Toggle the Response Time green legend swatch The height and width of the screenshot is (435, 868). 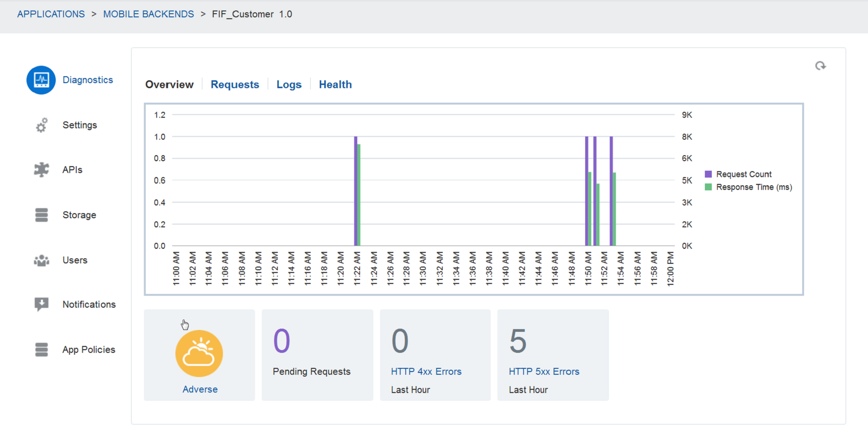point(708,187)
